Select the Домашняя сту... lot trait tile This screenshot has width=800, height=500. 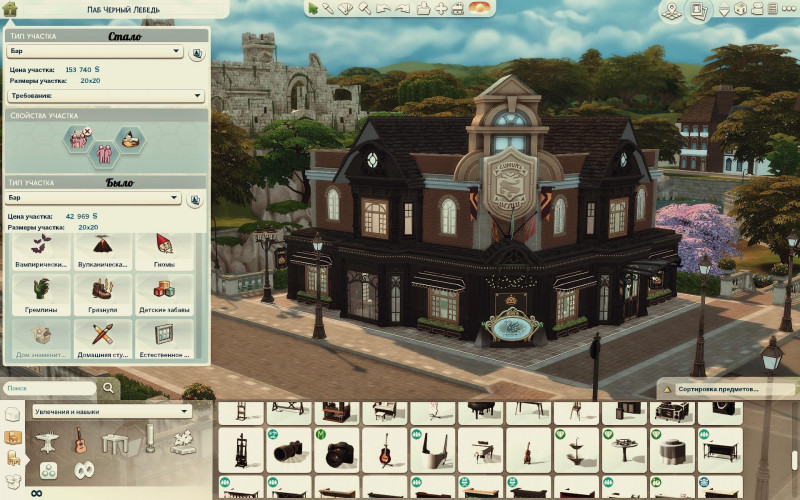coord(103,339)
